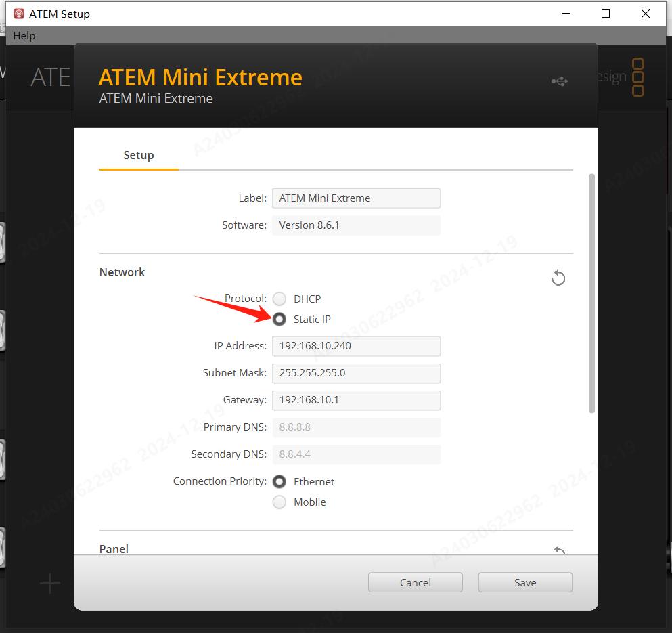Click the Primary DNS field 8.8.8.8
Screen dimensions: 672x633
(x=356, y=427)
